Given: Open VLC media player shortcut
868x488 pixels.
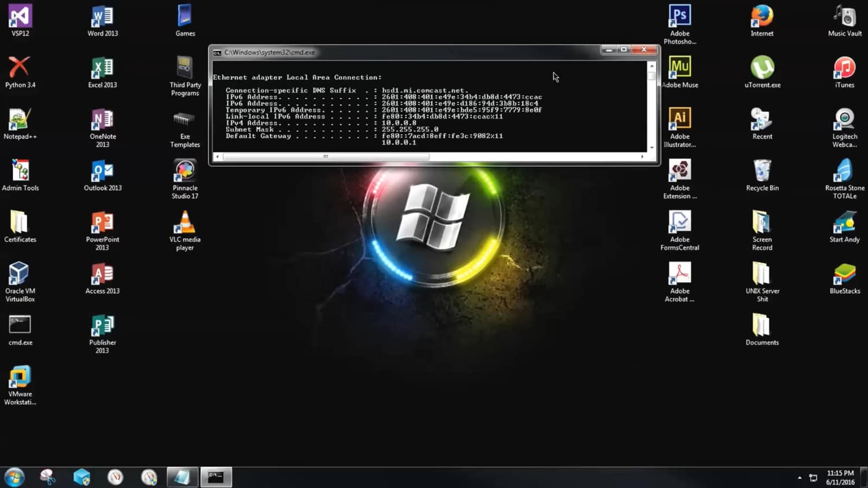Looking at the screenshot, I should pyautogui.click(x=185, y=231).
